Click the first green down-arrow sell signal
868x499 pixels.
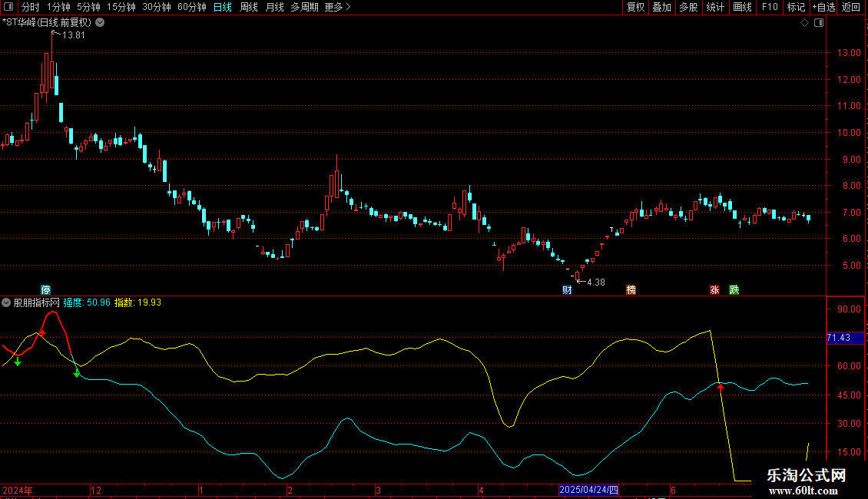coord(18,361)
